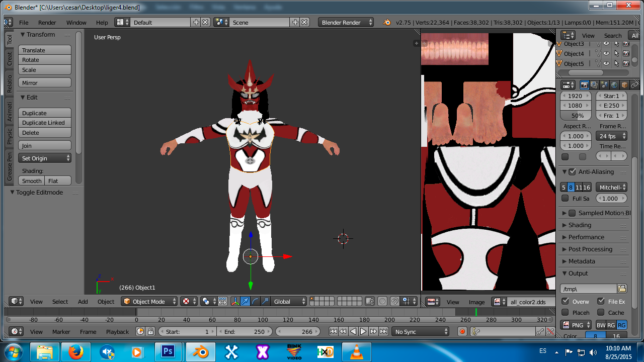This screenshot has height=362, width=644.
Task: Click the timeline frame range lock icon
Action: pos(150,331)
